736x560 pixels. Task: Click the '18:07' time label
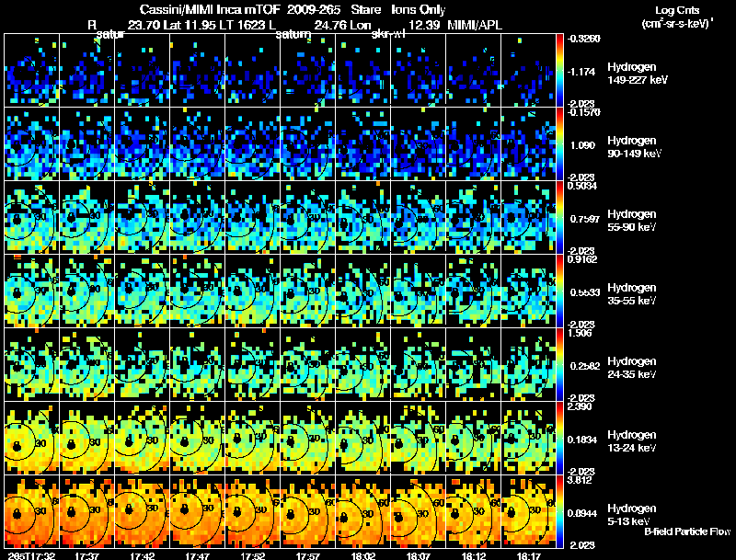pyautogui.click(x=419, y=555)
